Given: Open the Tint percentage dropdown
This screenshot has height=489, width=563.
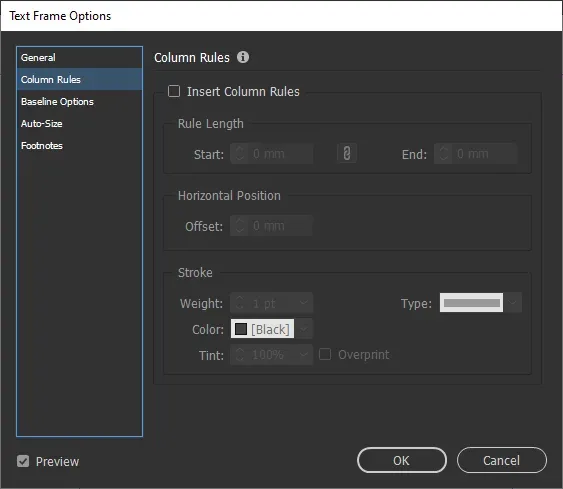Looking at the screenshot, I should pos(304,355).
